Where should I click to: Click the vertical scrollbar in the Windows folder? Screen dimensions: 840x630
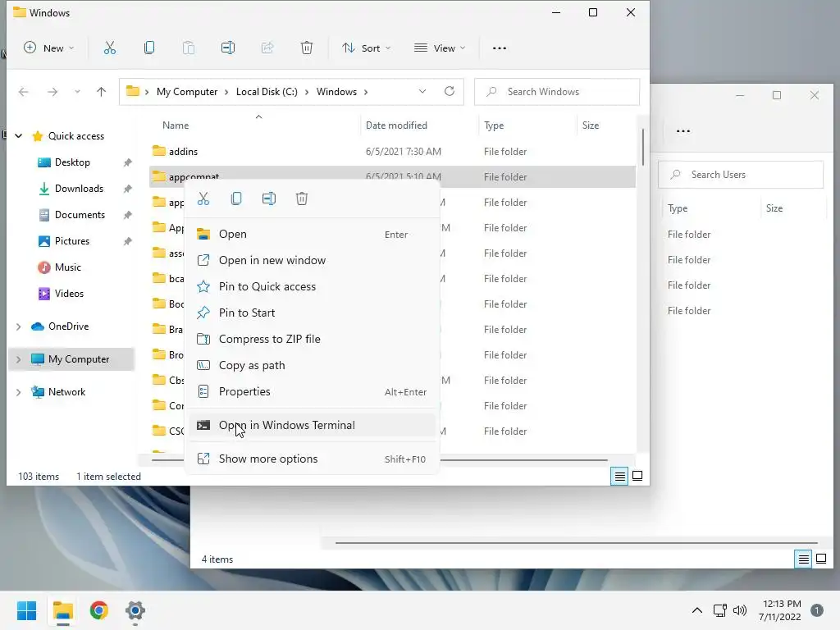point(642,148)
